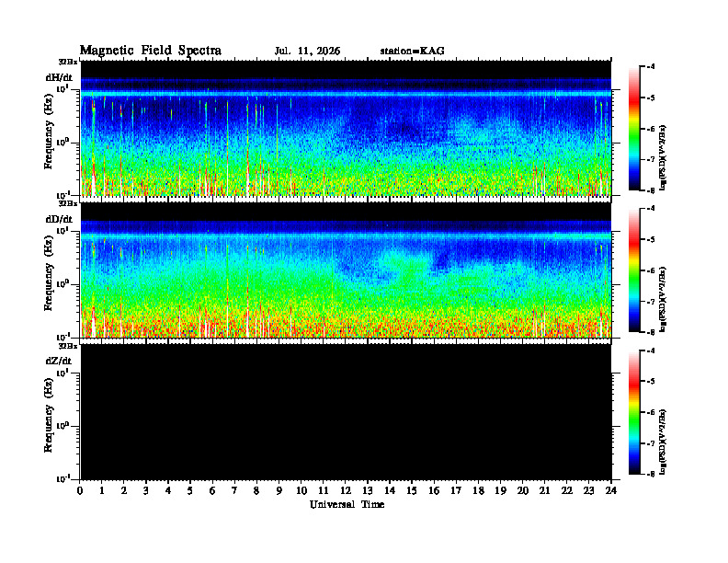Click the "-8" value on the dZ/dt color bar
The height and width of the screenshot is (563, 728).
pyautogui.click(x=651, y=474)
